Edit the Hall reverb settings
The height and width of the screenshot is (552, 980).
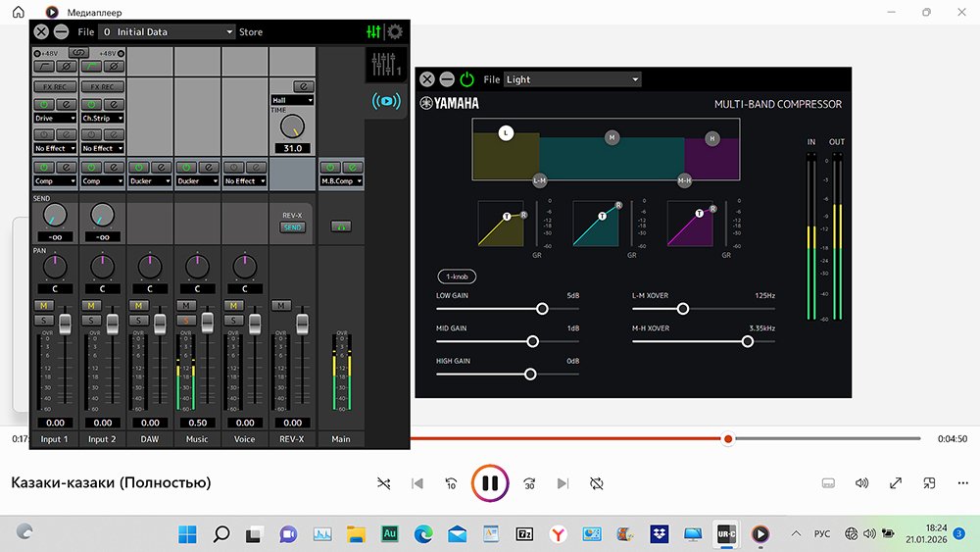[303, 86]
